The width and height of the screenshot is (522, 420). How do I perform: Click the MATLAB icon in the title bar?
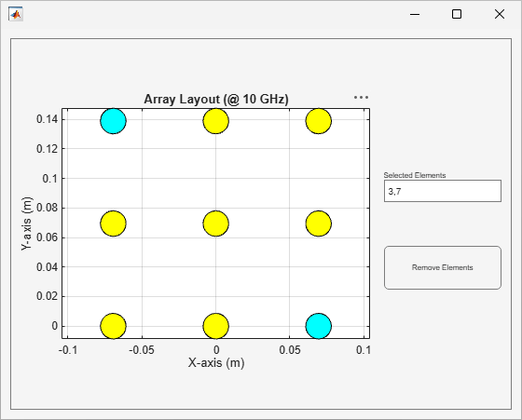(16, 14)
